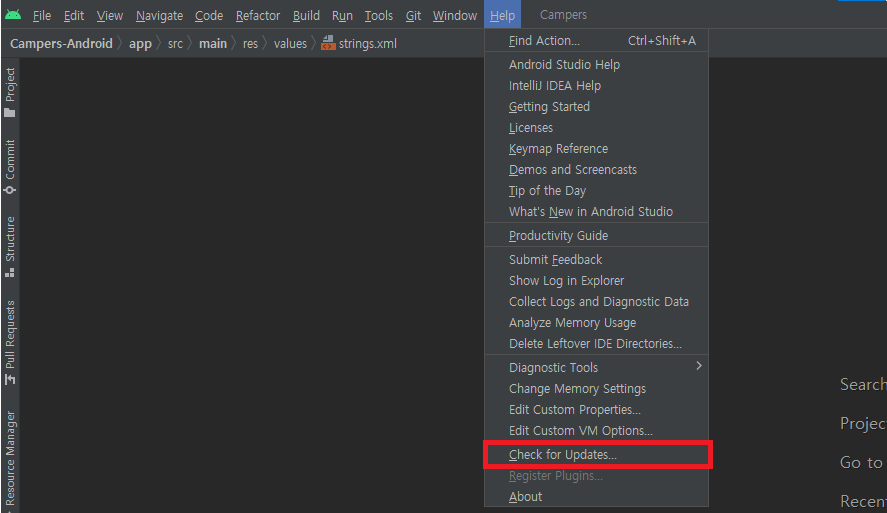Image resolution: width=887 pixels, height=513 pixels.
Task: Choose Collect Logs and Diagnostic Data
Action: (596, 301)
